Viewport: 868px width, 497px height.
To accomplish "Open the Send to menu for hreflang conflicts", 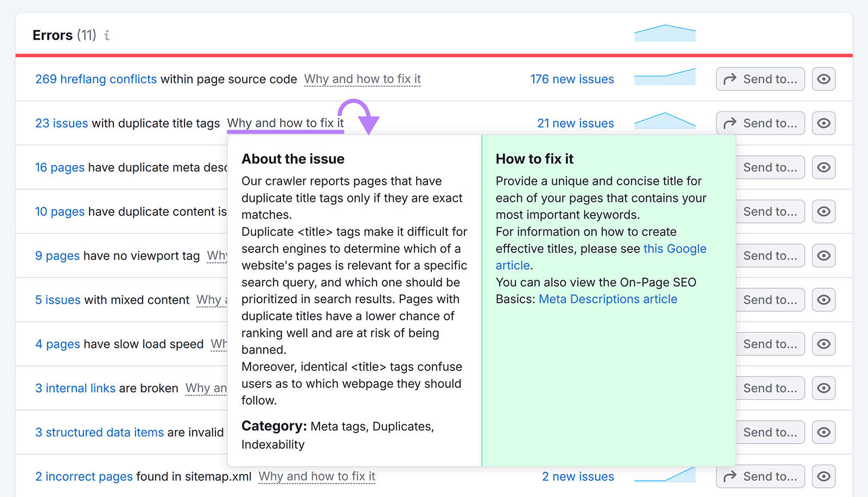I will point(760,79).
